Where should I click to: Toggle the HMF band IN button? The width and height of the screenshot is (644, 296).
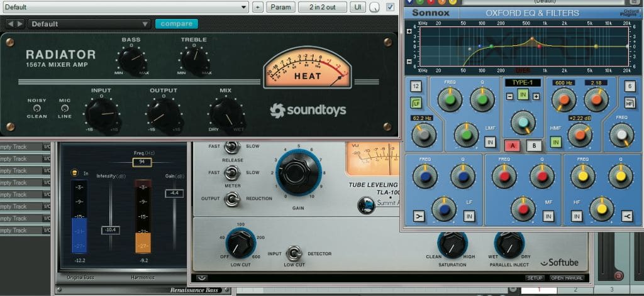[x=556, y=142]
